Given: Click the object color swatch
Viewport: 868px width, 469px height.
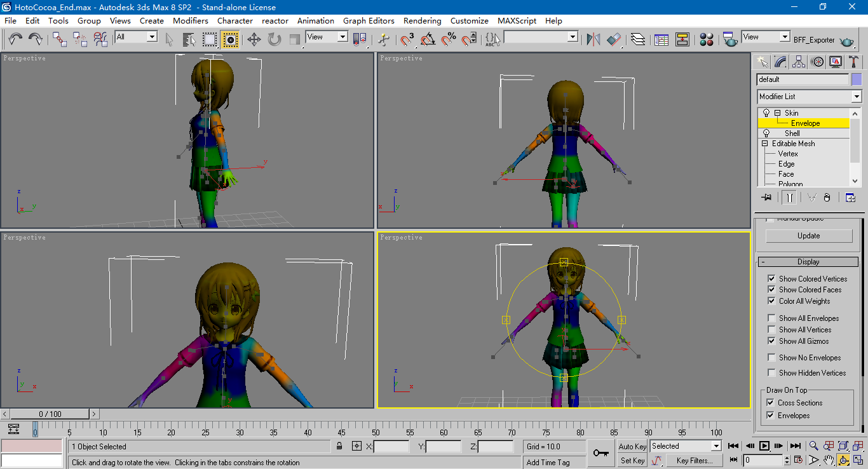Looking at the screenshot, I should tap(857, 79).
